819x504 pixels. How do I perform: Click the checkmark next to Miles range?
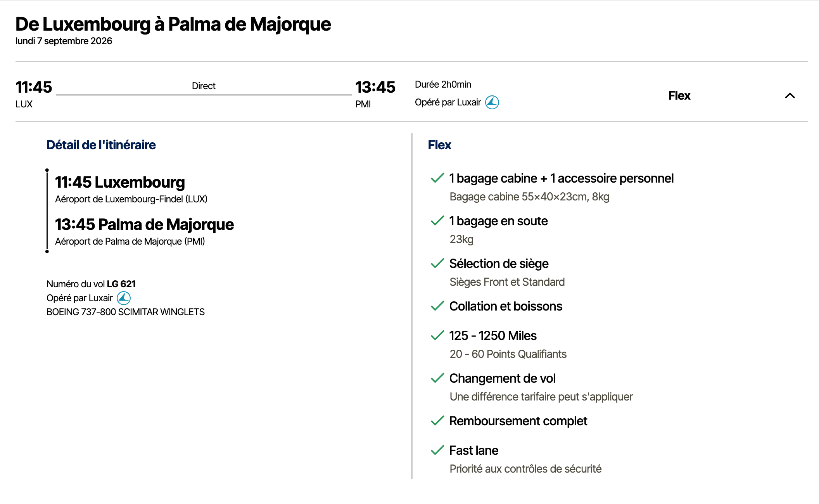click(437, 336)
